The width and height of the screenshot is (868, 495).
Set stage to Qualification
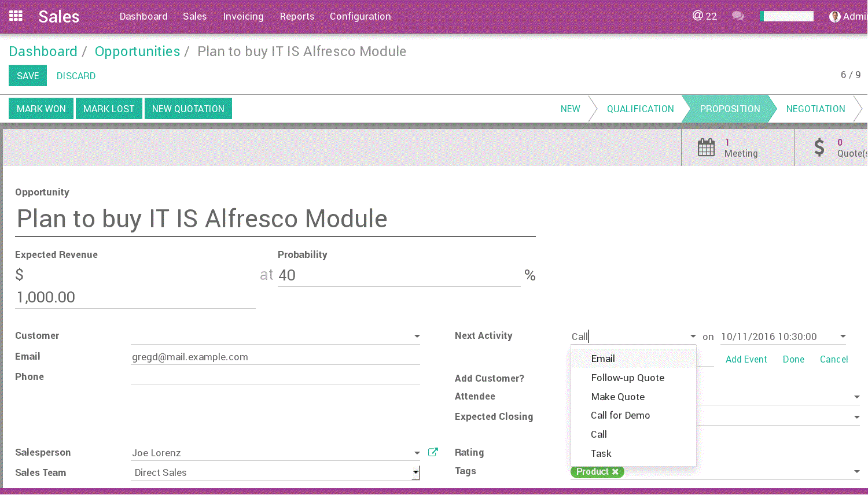point(640,109)
